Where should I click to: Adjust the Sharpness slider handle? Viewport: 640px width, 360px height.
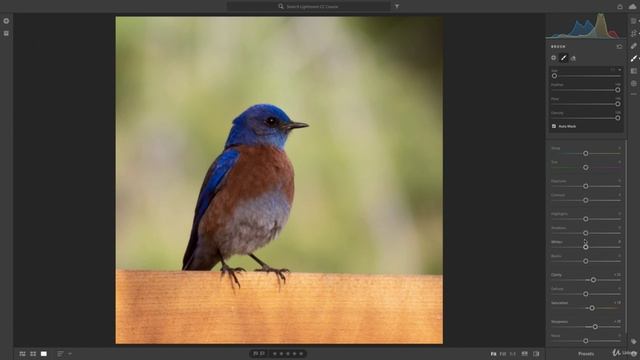point(595,327)
